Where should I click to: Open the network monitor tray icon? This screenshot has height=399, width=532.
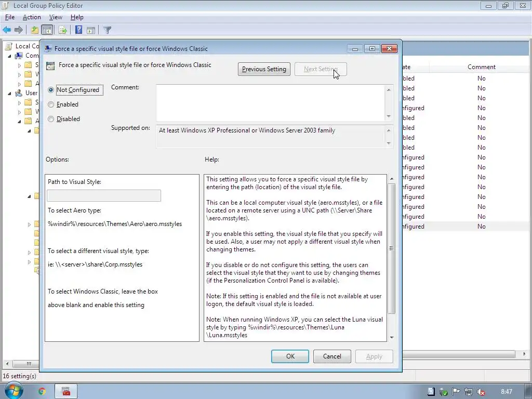tap(469, 392)
